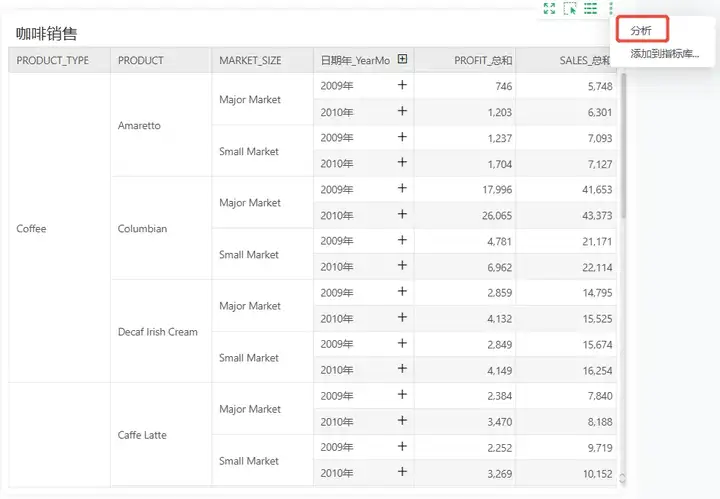Expand the 2009年 row with profit 746
This screenshot has height=499, width=720.
point(402,84)
